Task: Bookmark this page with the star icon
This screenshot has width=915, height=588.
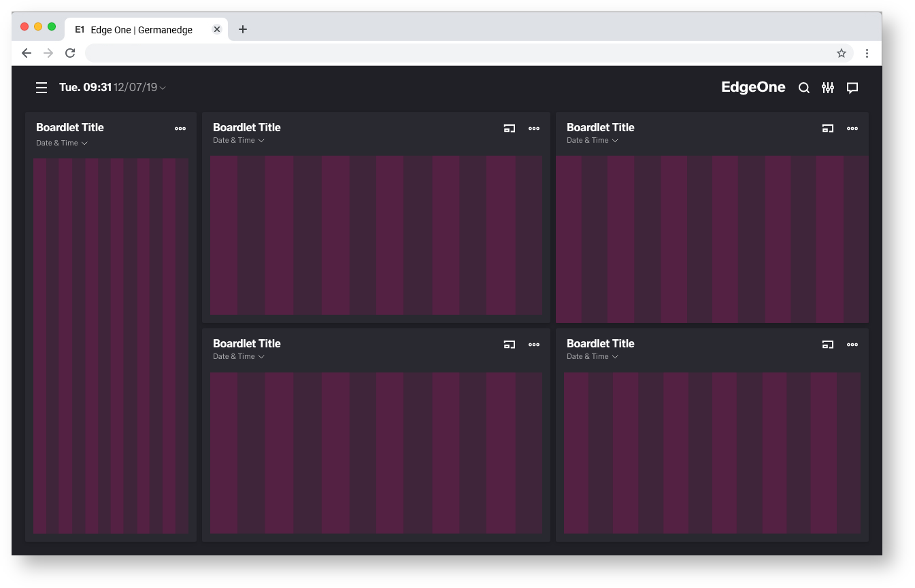Action: coord(841,53)
